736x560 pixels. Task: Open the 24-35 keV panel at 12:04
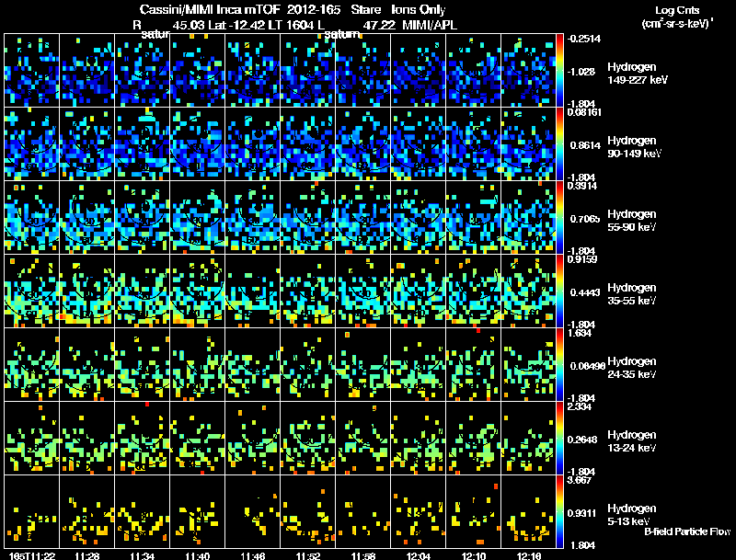click(x=419, y=364)
